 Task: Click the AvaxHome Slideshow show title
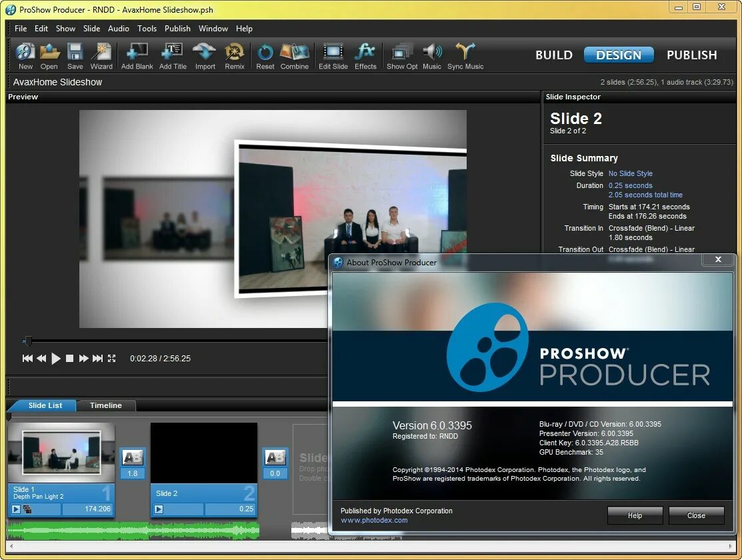coord(58,83)
